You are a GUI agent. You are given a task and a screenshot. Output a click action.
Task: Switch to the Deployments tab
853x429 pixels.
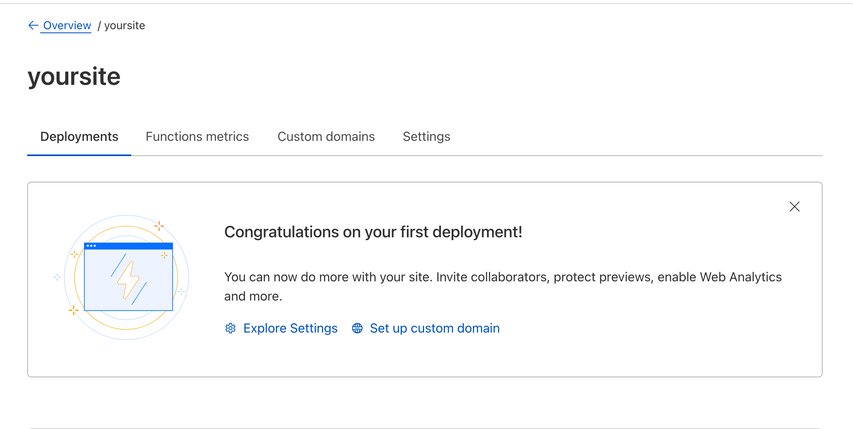pyautogui.click(x=79, y=137)
